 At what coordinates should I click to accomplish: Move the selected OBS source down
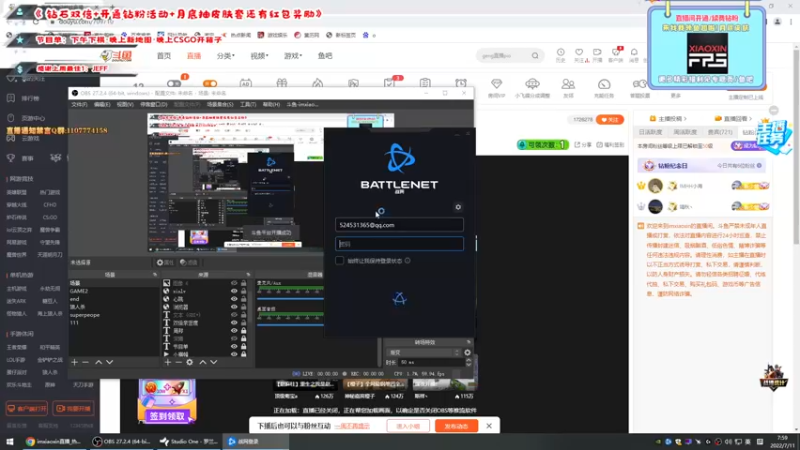214,362
